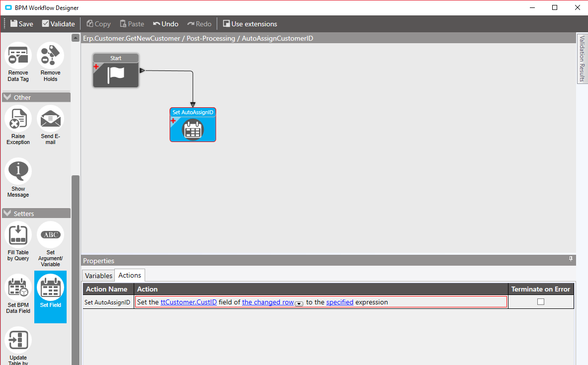588x365 pixels.
Task: Switch to the Variables tab
Action: tap(98, 276)
